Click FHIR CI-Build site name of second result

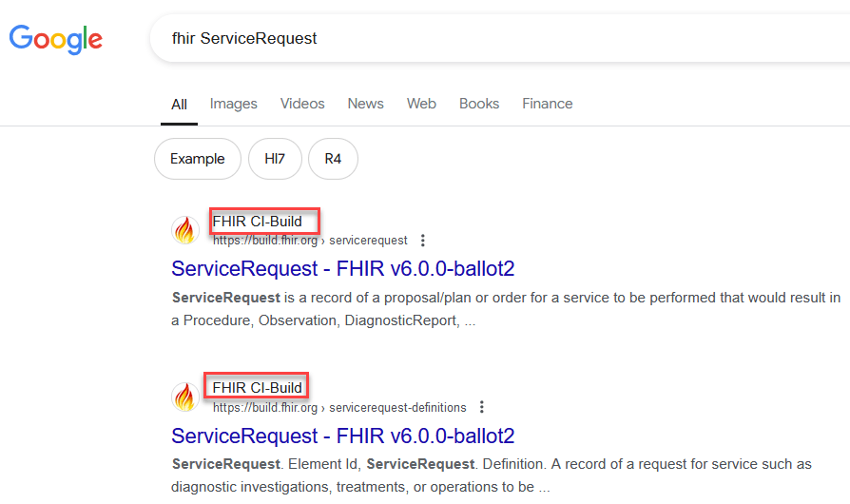click(257, 387)
